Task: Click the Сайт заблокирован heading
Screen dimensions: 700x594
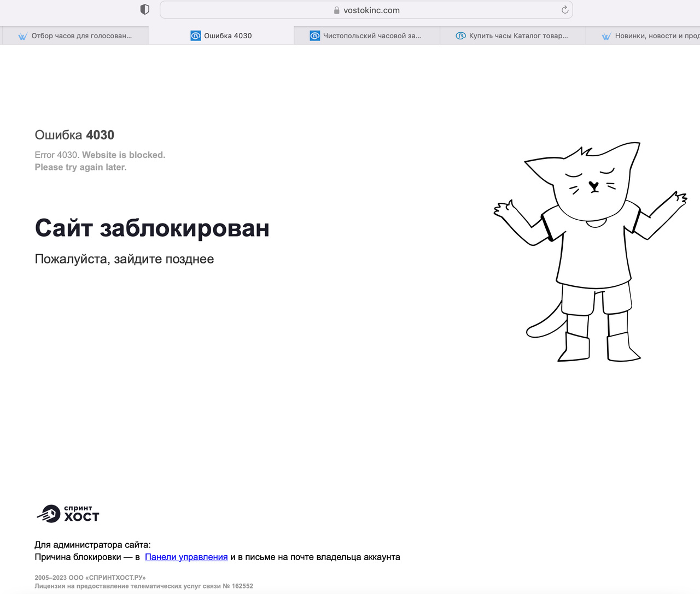Action: point(152,228)
